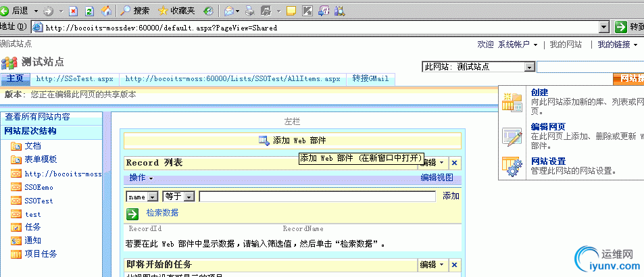Click the Record 列表 web part title
The width and height of the screenshot is (644, 277).
click(x=154, y=163)
